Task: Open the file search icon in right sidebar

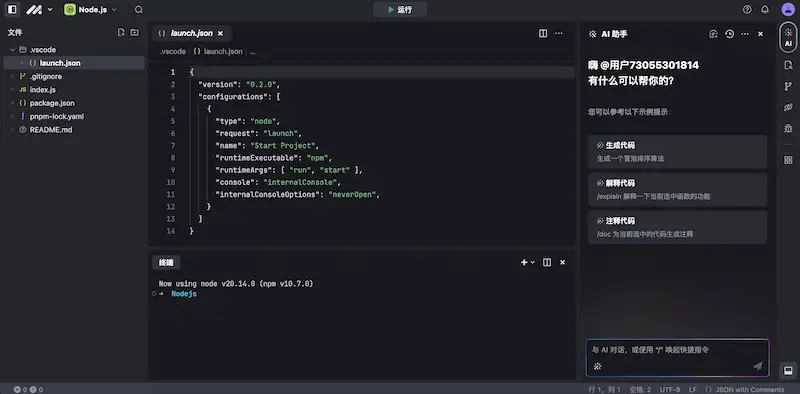Action: [x=788, y=65]
